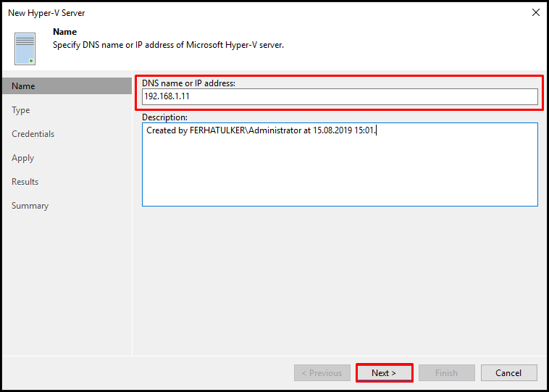
Task: Close the New Hyper-V Server dialog
Action: coord(535,13)
